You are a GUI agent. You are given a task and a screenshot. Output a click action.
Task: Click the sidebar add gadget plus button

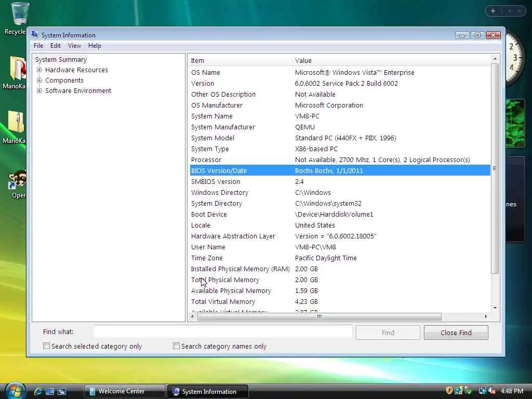tap(493, 11)
